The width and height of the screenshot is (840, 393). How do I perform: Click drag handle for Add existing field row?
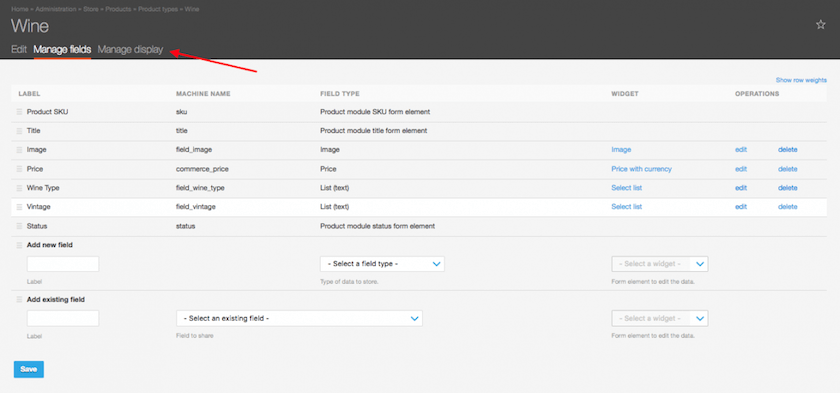(x=19, y=300)
